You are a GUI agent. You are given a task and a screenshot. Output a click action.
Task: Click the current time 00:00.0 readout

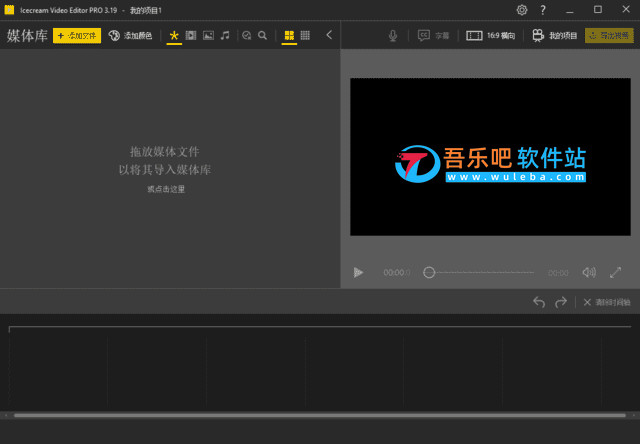tap(396, 272)
